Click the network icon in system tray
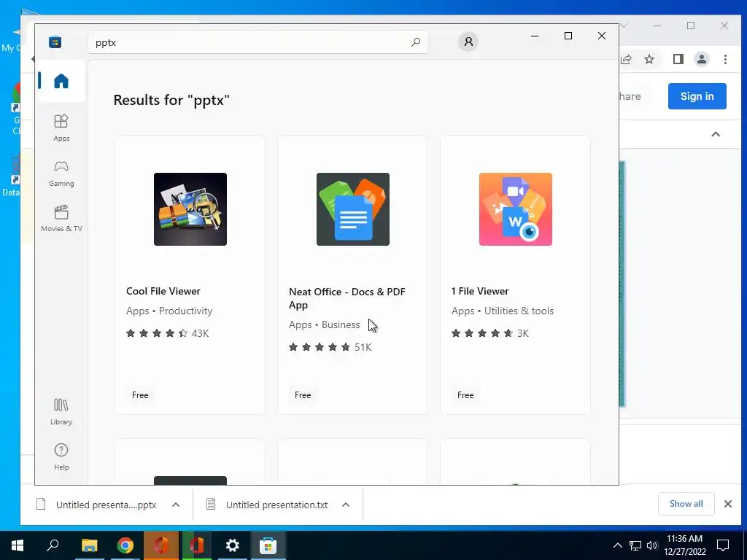The width and height of the screenshot is (747, 560). click(635, 545)
